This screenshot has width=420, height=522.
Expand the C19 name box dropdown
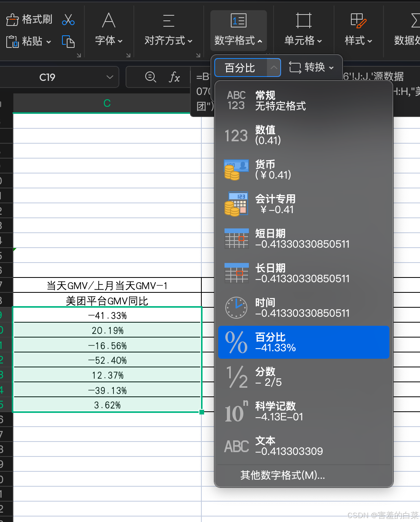click(110, 77)
